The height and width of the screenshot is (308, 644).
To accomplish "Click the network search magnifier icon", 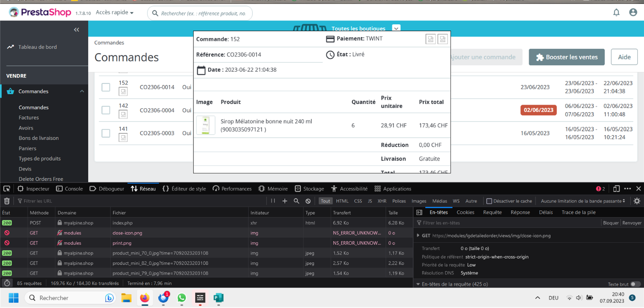I will [297, 201].
